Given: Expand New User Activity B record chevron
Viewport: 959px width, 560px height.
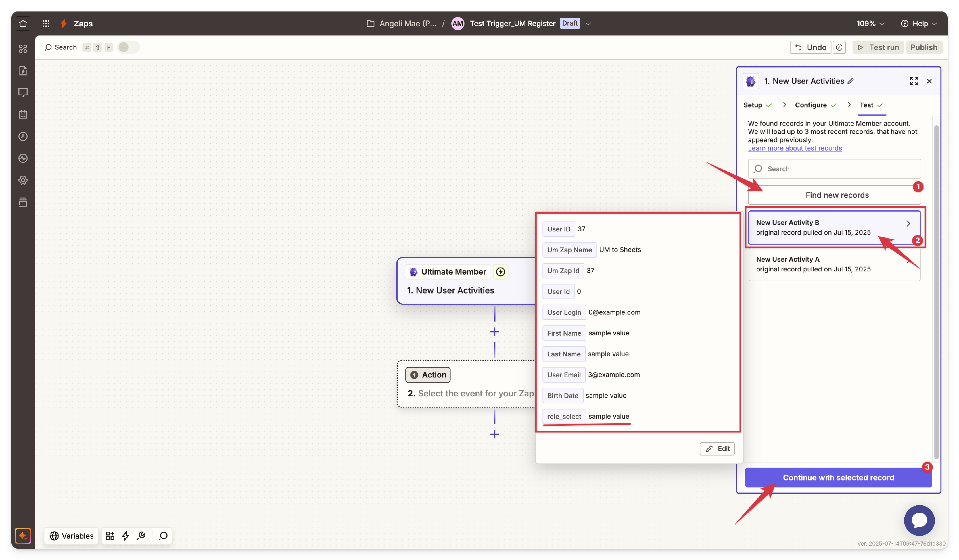Looking at the screenshot, I should tap(908, 224).
